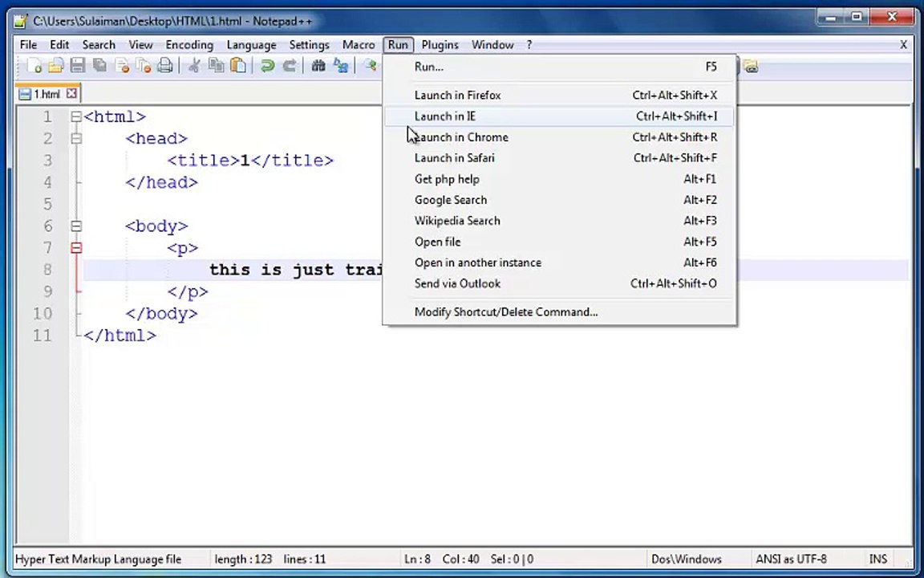Open the Encoding menu

[189, 45]
